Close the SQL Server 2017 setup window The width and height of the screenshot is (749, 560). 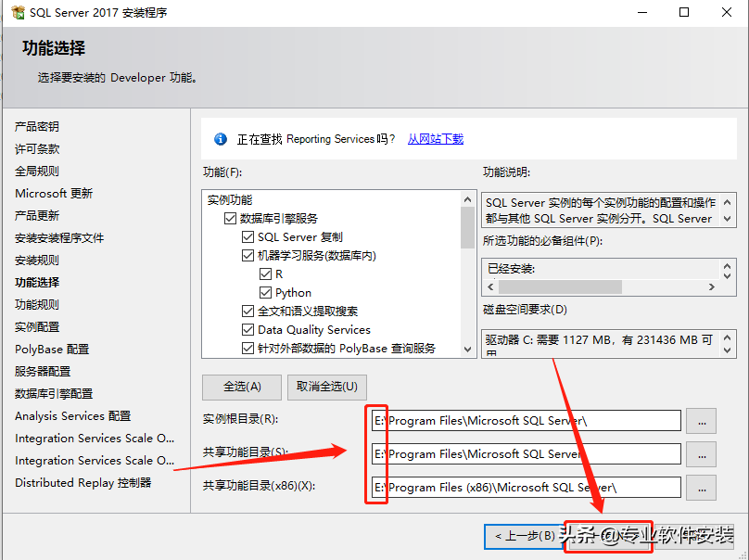tap(727, 12)
